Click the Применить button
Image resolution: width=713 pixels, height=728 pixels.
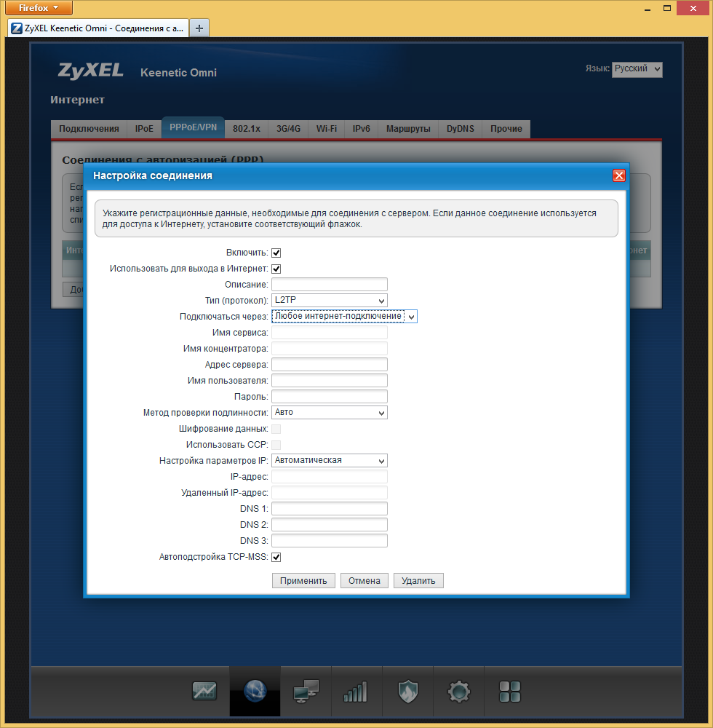click(303, 581)
